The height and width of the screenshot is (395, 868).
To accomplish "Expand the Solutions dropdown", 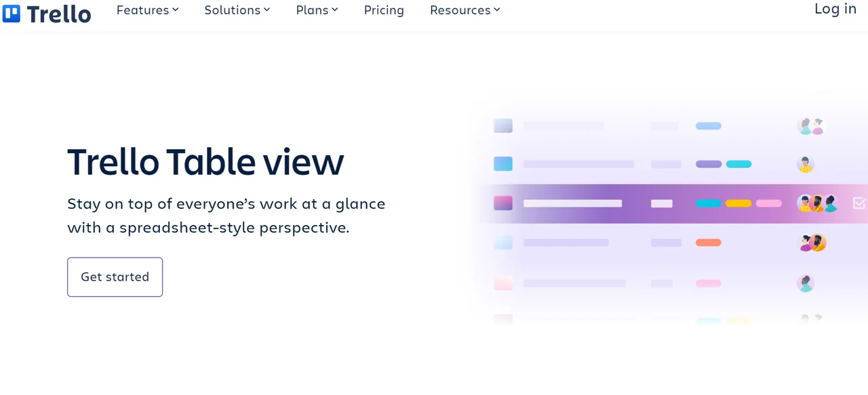I will 237,10.
